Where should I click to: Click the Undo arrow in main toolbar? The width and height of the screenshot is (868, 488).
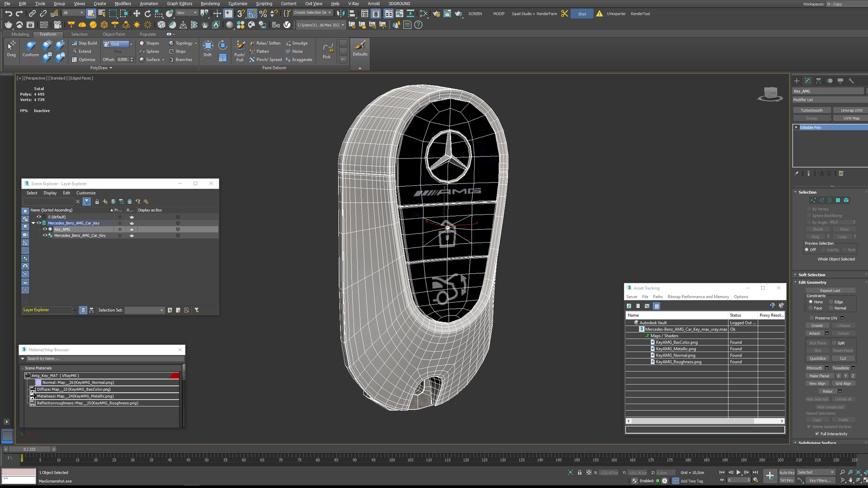pos(9,14)
